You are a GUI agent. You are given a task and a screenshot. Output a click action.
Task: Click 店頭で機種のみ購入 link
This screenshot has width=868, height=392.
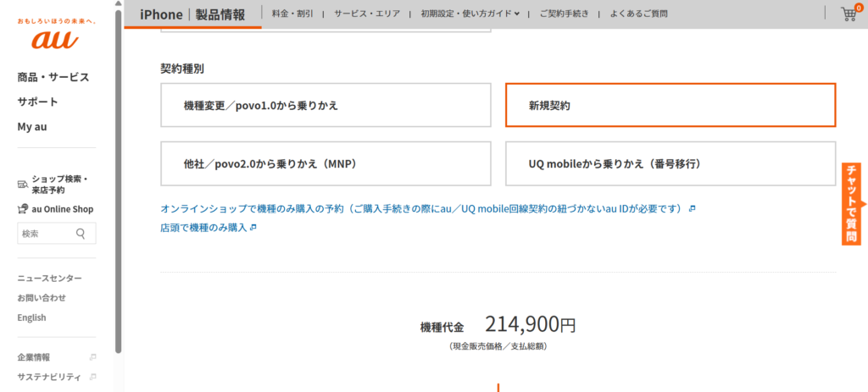pos(203,228)
